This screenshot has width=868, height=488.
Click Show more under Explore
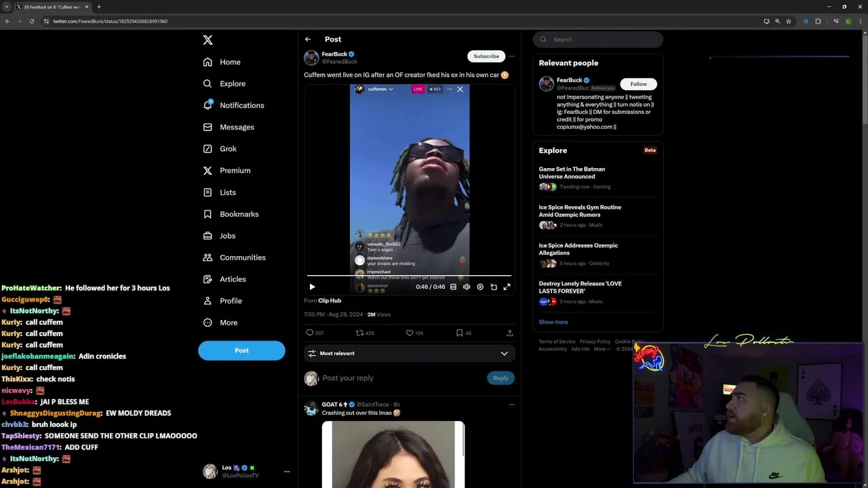click(553, 322)
